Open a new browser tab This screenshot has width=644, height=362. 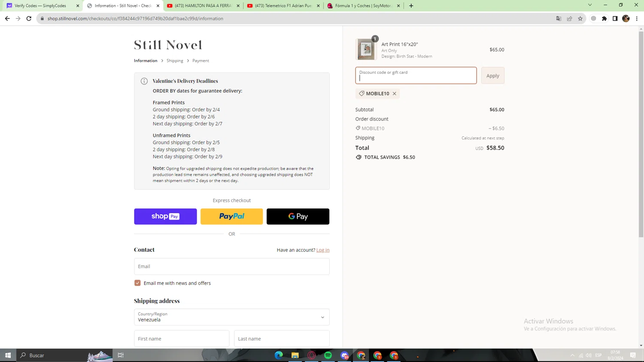pyautogui.click(x=411, y=6)
